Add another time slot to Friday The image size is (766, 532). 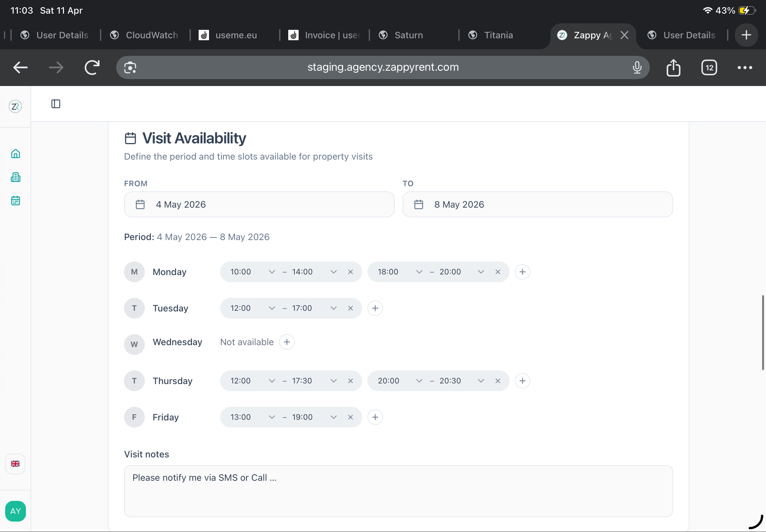(375, 417)
